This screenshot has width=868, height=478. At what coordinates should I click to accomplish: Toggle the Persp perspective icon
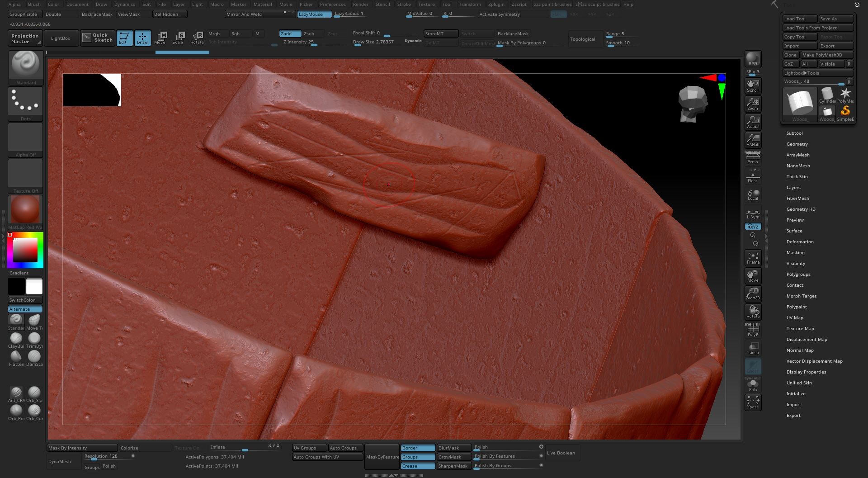pyautogui.click(x=753, y=158)
